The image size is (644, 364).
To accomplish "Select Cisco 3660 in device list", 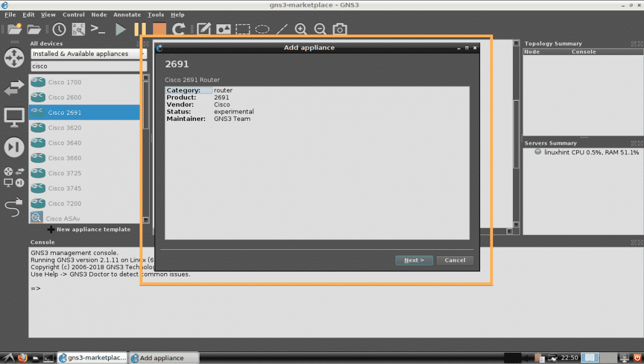I will 84,158.
